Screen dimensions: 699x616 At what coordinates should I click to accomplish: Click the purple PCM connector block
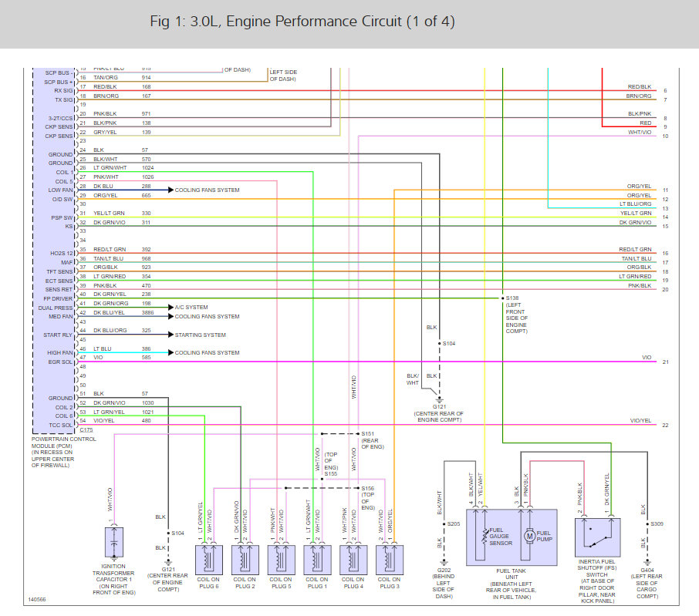click(54, 251)
